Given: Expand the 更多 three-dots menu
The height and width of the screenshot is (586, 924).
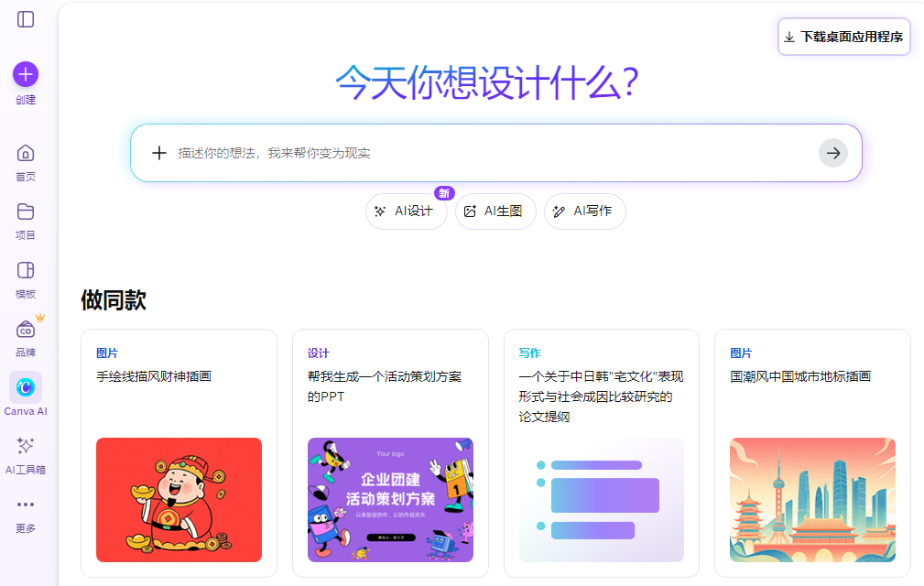Looking at the screenshot, I should [x=26, y=505].
